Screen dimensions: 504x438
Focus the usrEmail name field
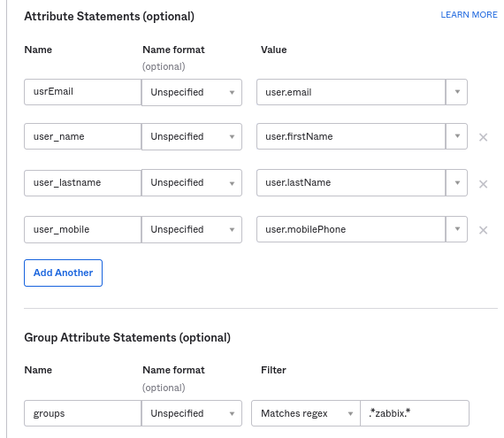[83, 92]
